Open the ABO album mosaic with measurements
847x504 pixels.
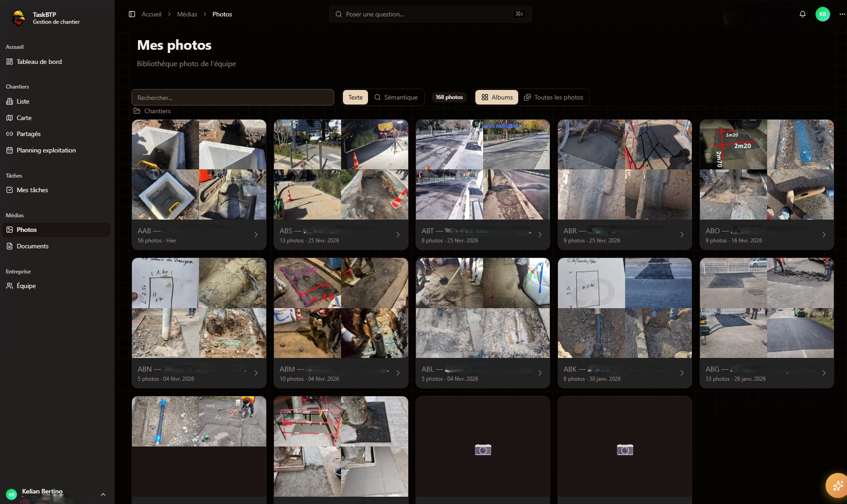tap(767, 169)
